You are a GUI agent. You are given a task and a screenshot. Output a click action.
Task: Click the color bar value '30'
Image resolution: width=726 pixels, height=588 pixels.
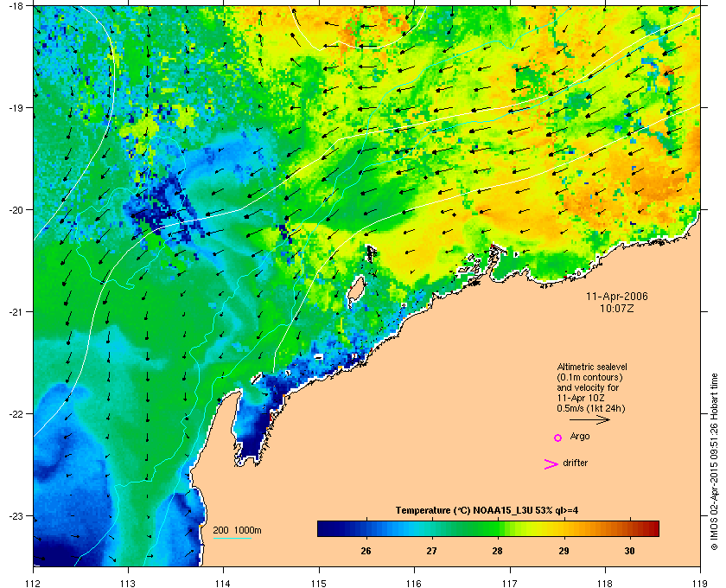[x=629, y=551]
